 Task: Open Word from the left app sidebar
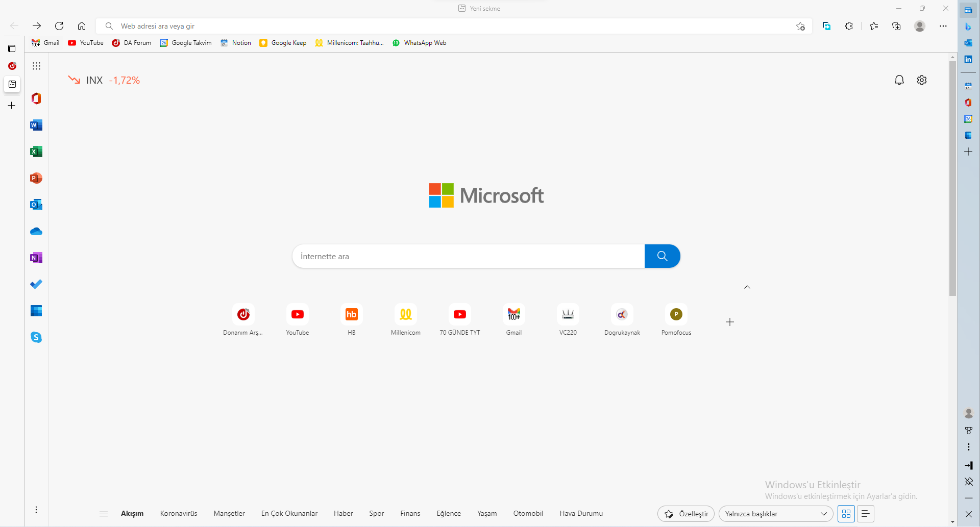pyautogui.click(x=36, y=125)
